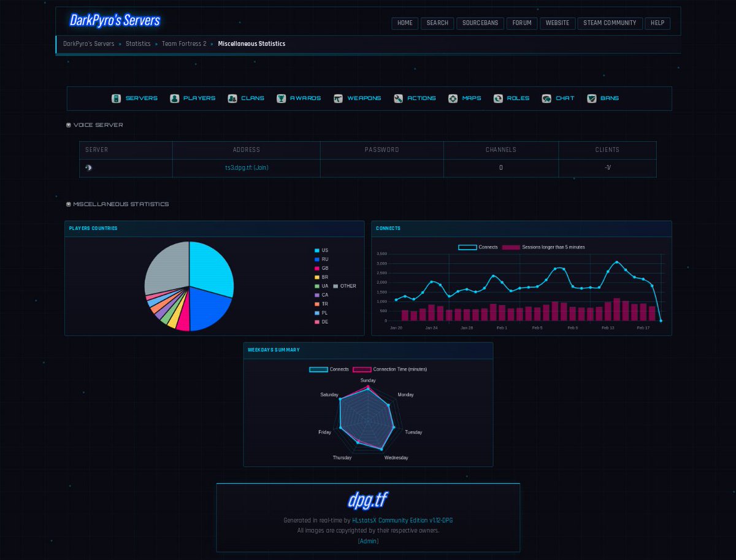736x560 pixels.
Task: Click the Weapons gun icon
Action: coord(338,98)
